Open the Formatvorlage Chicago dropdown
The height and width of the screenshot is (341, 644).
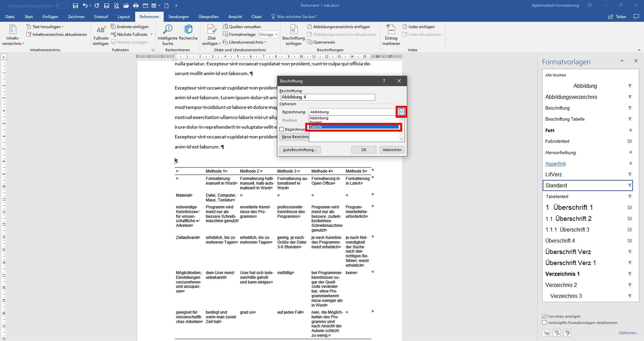(268, 34)
